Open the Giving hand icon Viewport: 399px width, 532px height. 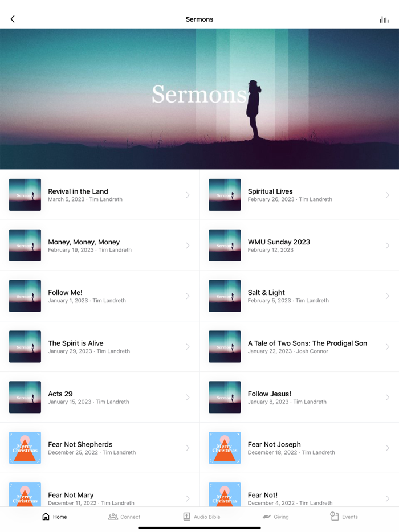pos(267,517)
